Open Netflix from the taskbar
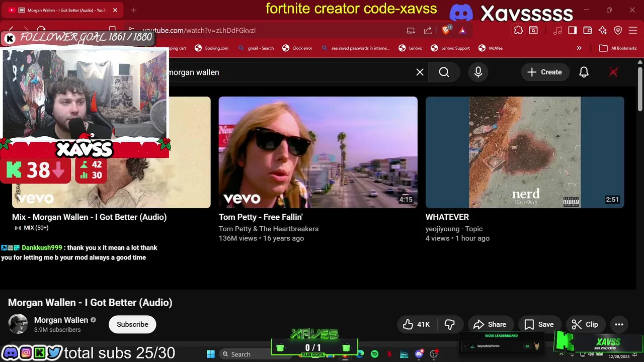 coord(389,354)
